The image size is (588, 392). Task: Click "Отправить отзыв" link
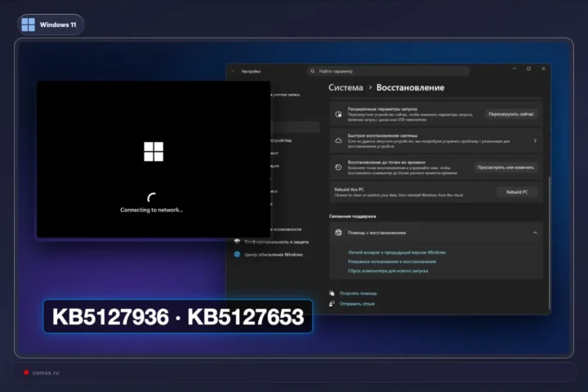(x=357, y=304)
